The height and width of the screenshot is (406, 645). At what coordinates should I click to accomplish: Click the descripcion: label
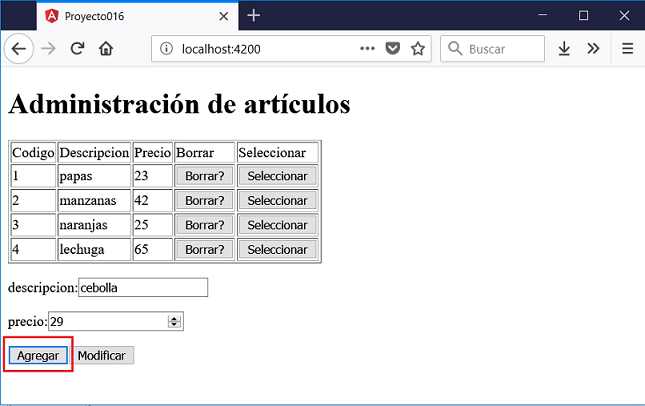click(x=43, y=288)
